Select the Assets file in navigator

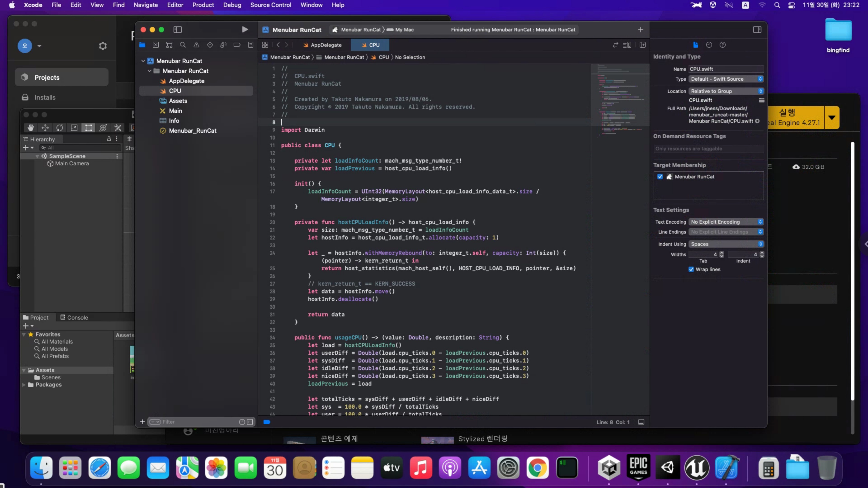point(178,101)
